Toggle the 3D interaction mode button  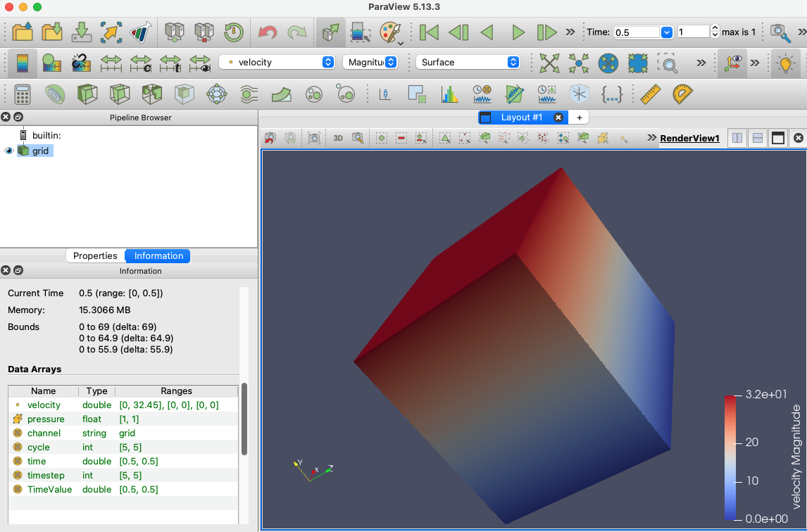[337, 138]
